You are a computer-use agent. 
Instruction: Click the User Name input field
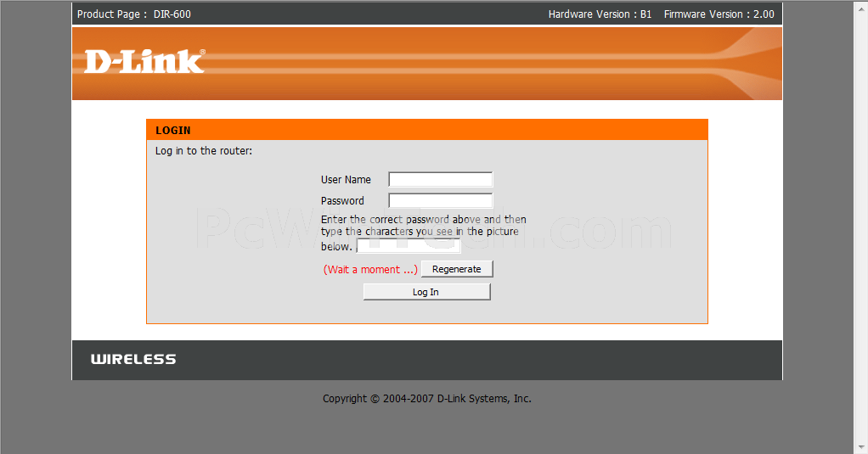(x=441, y=180)
